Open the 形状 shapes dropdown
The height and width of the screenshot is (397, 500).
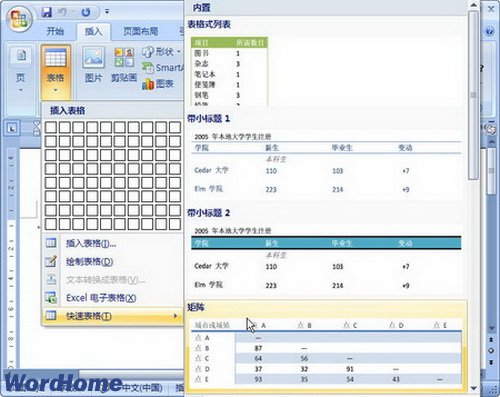(x=162, y=52)
